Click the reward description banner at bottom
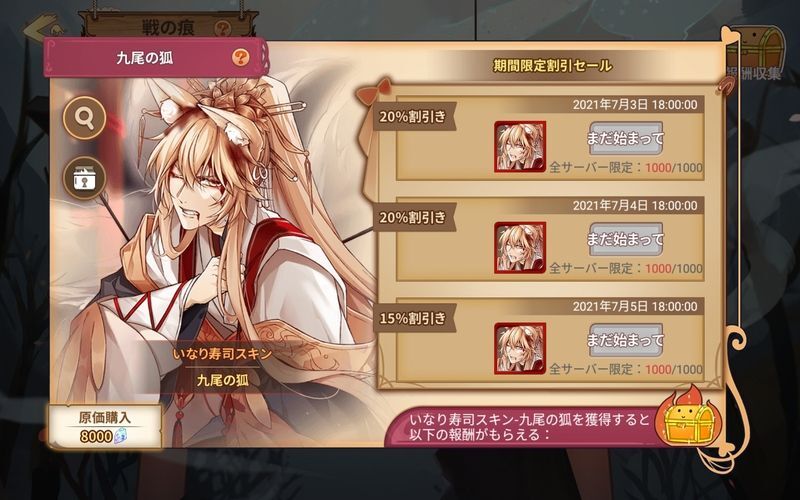 coord(531,428)
